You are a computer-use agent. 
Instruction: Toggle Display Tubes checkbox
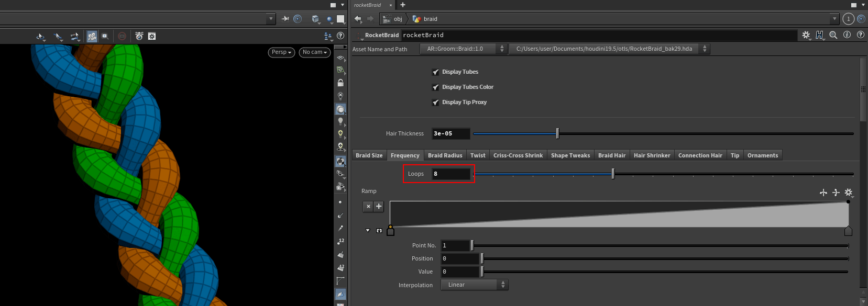coord(435,72)
